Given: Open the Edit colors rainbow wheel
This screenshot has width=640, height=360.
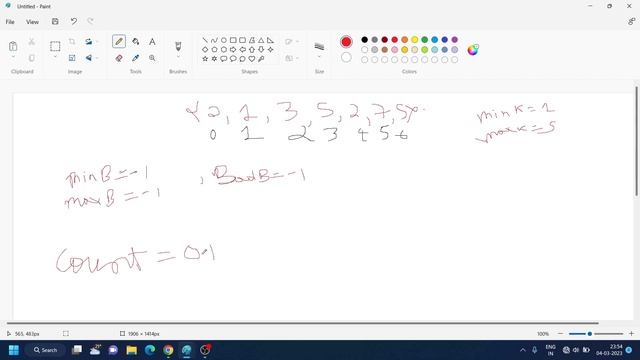Looking at the screenshot, I should pyautogui.click(x=473, y=50).
